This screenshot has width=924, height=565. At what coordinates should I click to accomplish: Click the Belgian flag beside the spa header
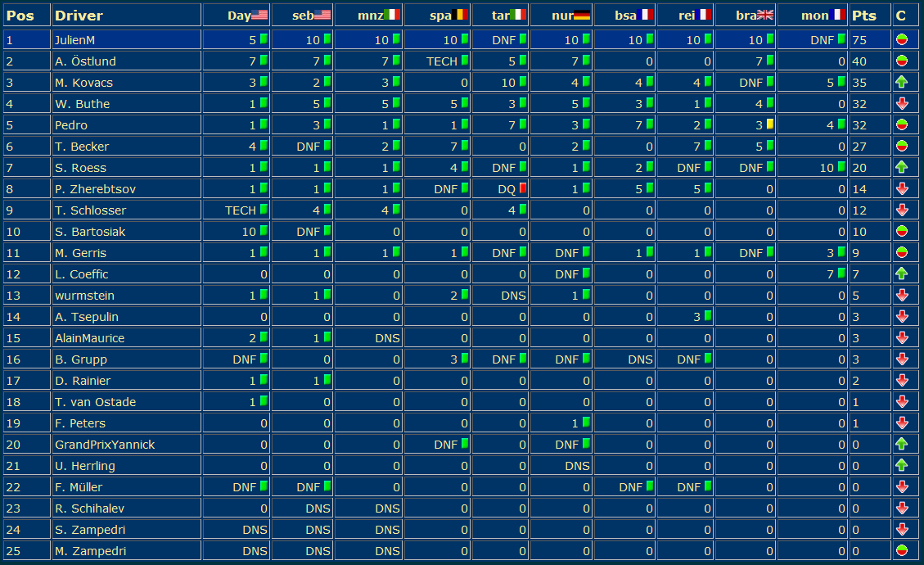click(x=460, y=15)
